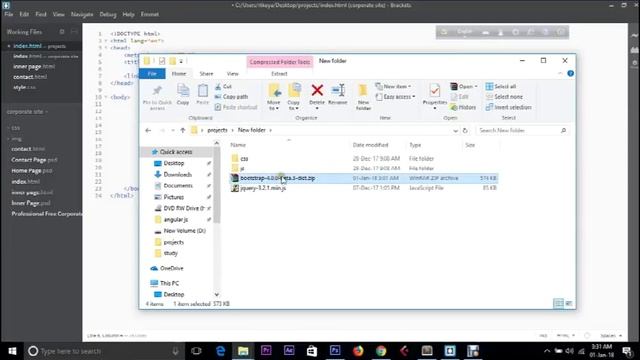Open Adobe Premiere Pro from the taskbar
Image resolution: width=640 pixels, height=360 pixels.
click(266, 351)
